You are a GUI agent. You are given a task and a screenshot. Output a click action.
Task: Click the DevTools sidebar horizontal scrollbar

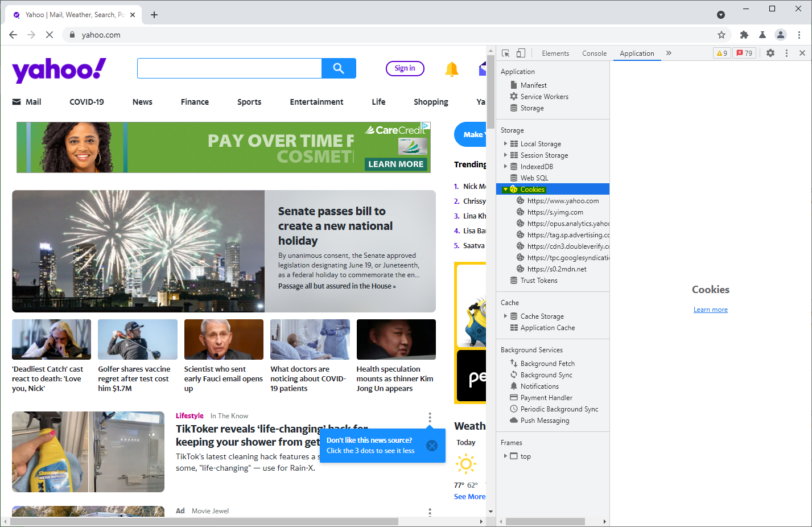pyautogui.click(x=545, y=521)
